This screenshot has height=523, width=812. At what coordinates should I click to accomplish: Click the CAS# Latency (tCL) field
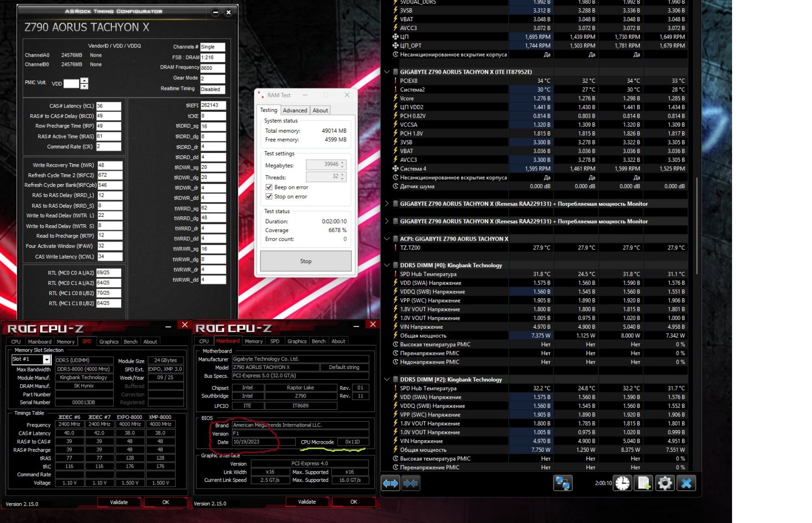click(x=108, y=106)
